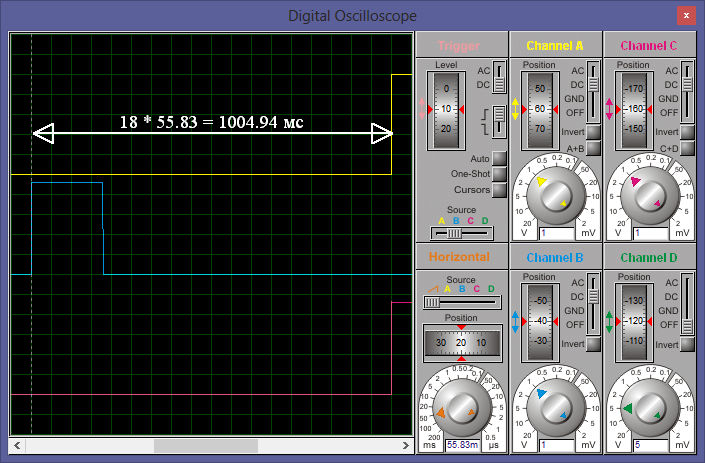Toggle the Trigger Auto button
This screenshot has width=705, height=463.
pos(499,158)
